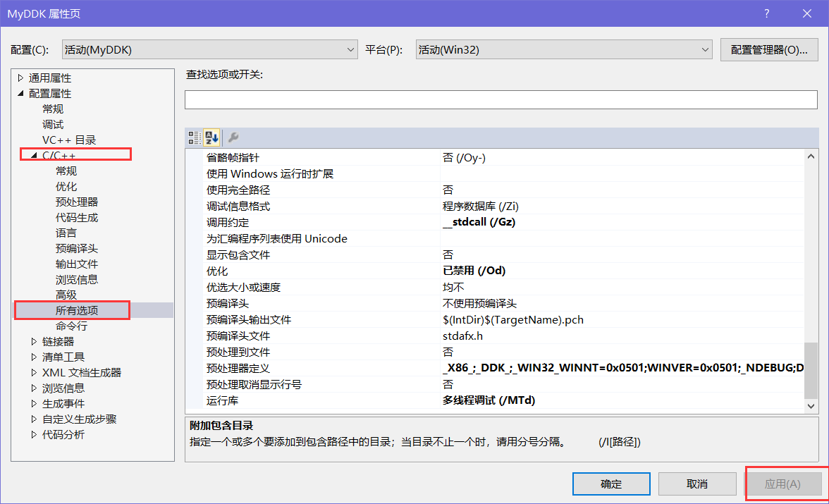Click the property grid scroll down arrow

[x=811, y=406]
